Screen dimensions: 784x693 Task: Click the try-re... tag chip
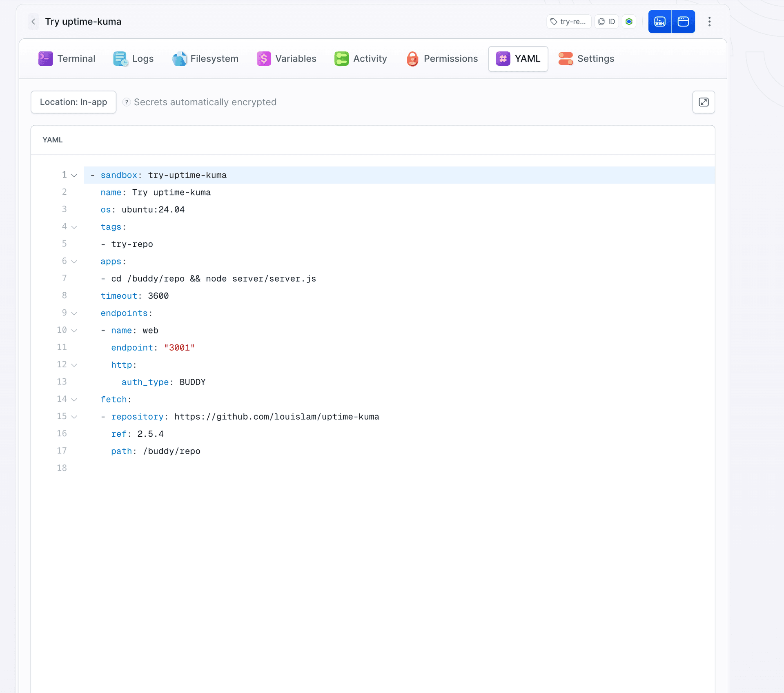click(x=568, y=22)
